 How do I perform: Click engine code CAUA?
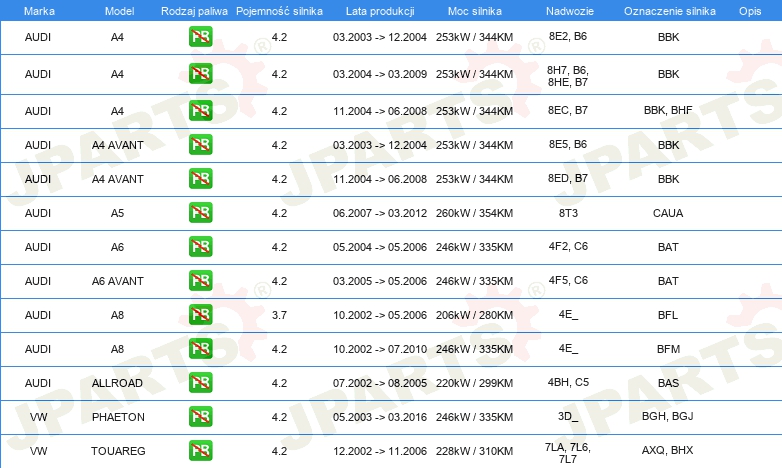tap(668, 213)
